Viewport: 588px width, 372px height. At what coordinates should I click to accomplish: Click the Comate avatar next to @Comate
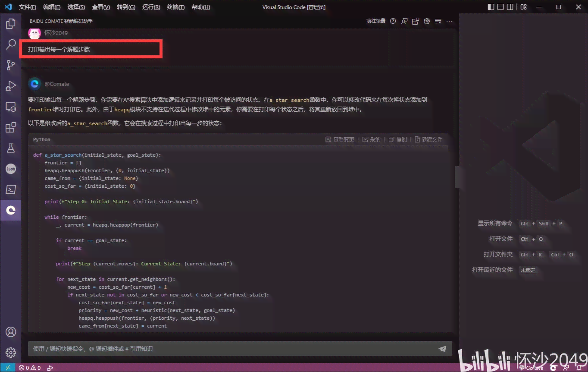(x=34, y=84)
